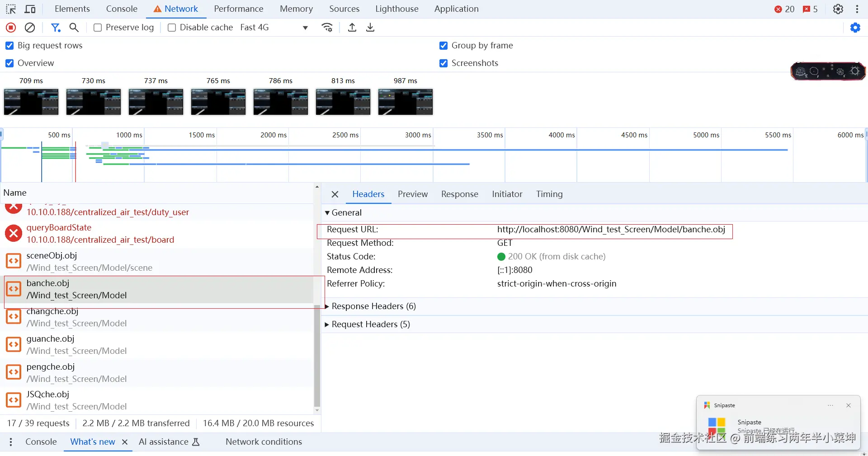Enable the Preserve log checkbox
Screen dimensions: 868x456
coord(97,28)
